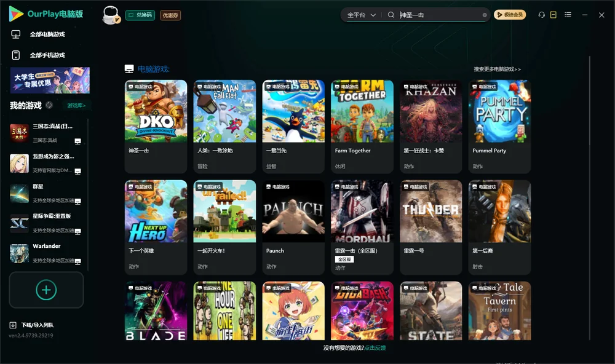Click the 极速会员 membership button

[x=510, y=15]
